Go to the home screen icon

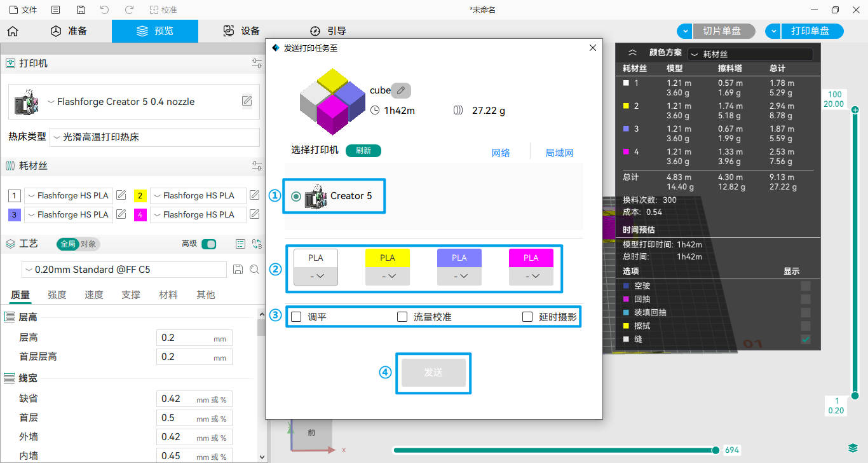(x=12, y=31)
